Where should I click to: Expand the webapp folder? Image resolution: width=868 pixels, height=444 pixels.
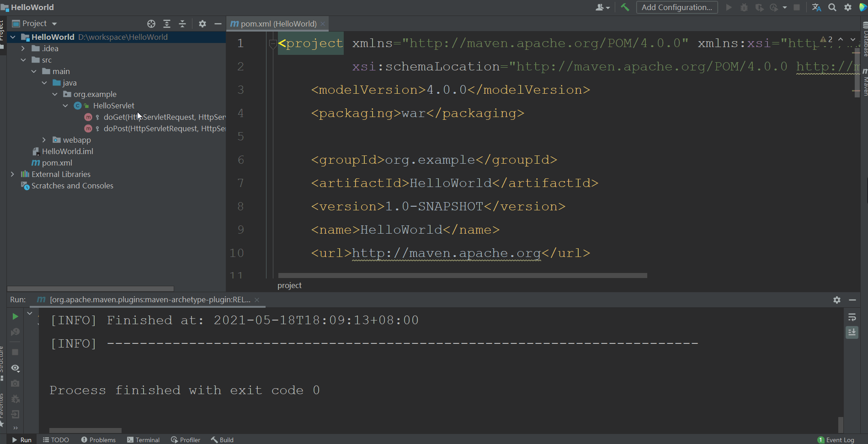pos(44,140)
